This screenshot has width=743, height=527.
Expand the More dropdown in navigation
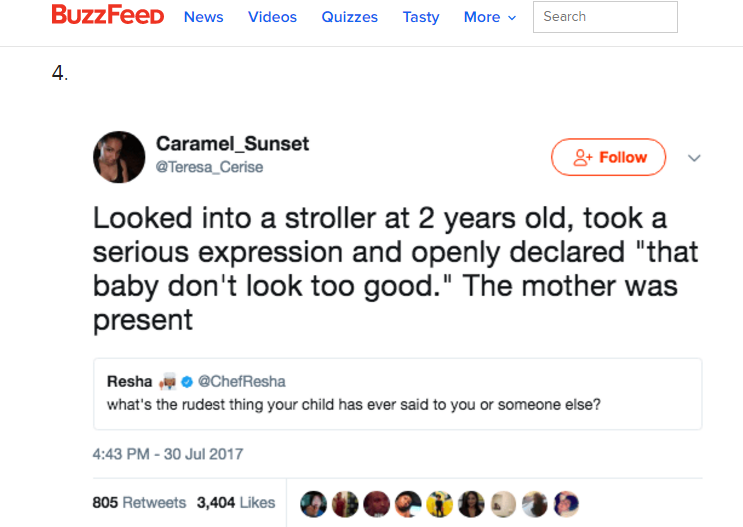click(489, 17)
